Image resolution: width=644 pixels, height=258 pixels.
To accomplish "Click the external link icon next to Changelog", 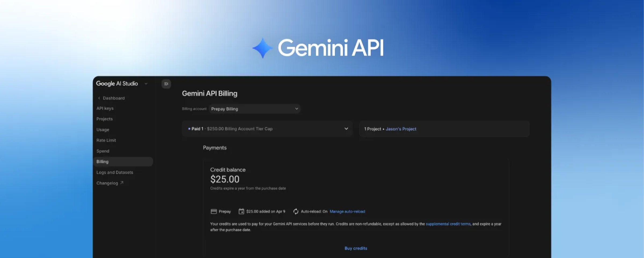I will [x=121, y=182].
